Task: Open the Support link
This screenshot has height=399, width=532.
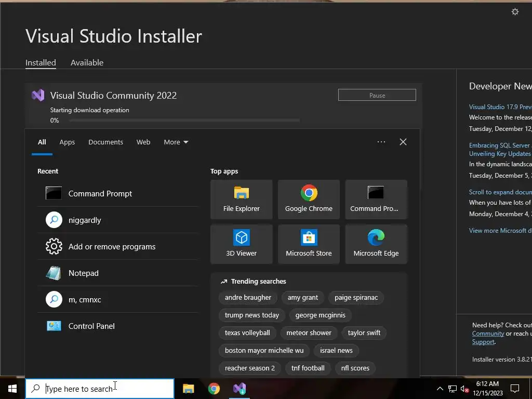Action: pyautogui.click(x=483, y=342)
